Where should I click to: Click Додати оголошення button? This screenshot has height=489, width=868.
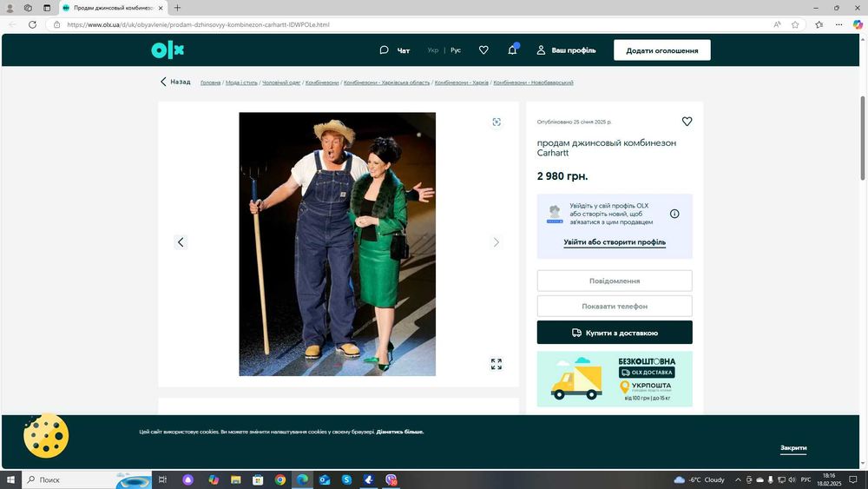tap(661, 50)
